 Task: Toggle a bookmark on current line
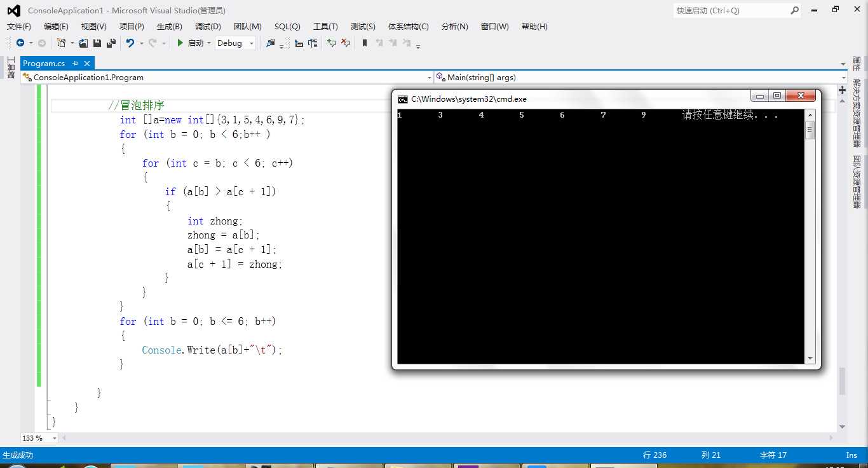365,43
